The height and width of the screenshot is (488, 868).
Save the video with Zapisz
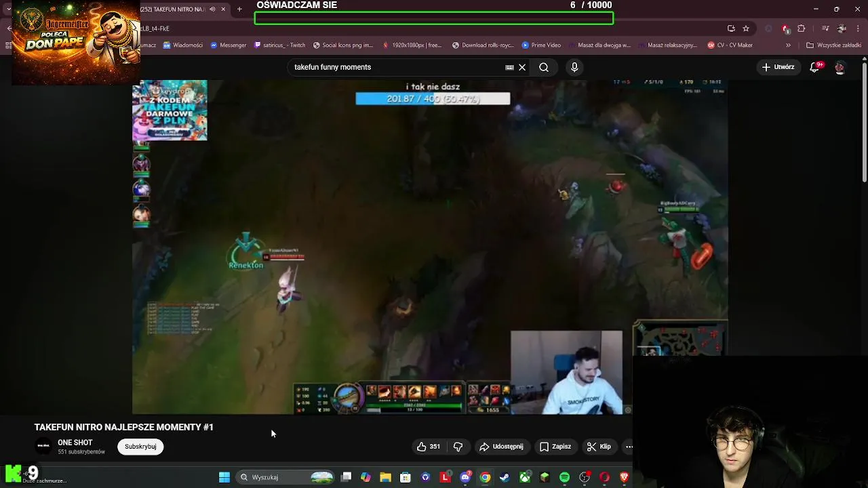555,447
